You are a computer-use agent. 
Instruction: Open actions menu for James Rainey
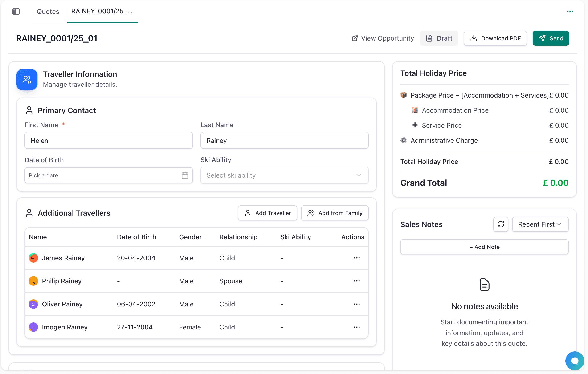tap(357, 258)
